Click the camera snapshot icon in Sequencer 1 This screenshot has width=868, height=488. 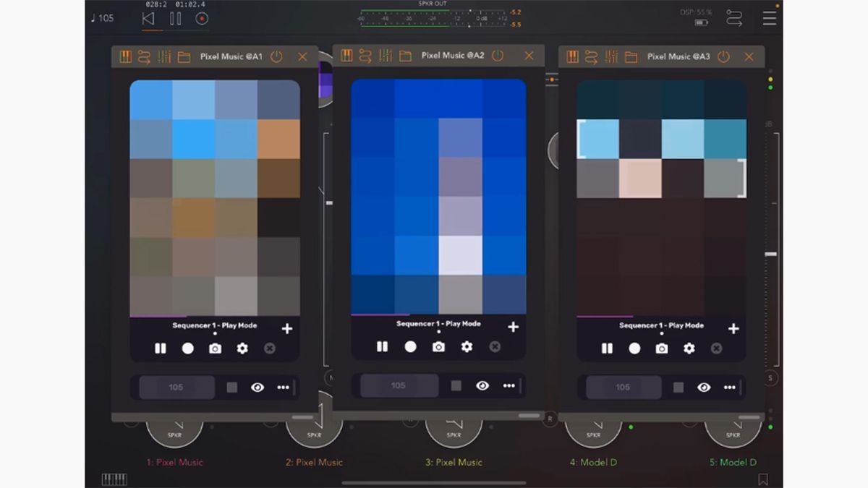(216, 348)
